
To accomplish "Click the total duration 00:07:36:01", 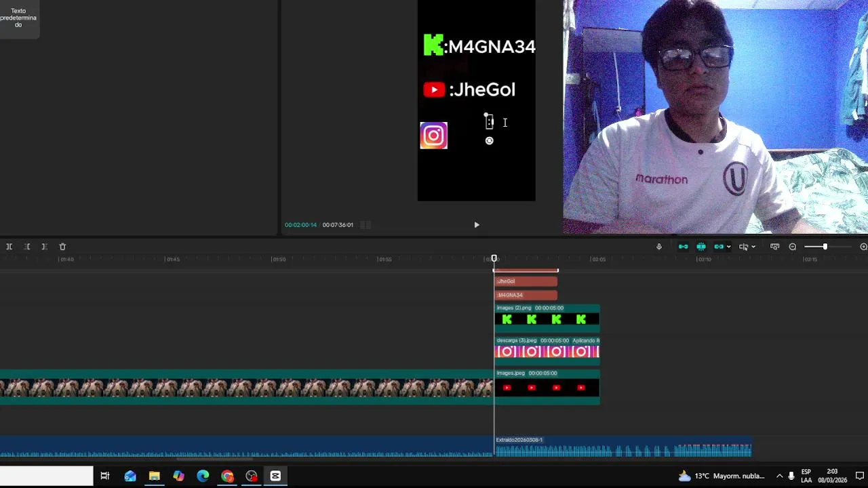I will (338, 225).
